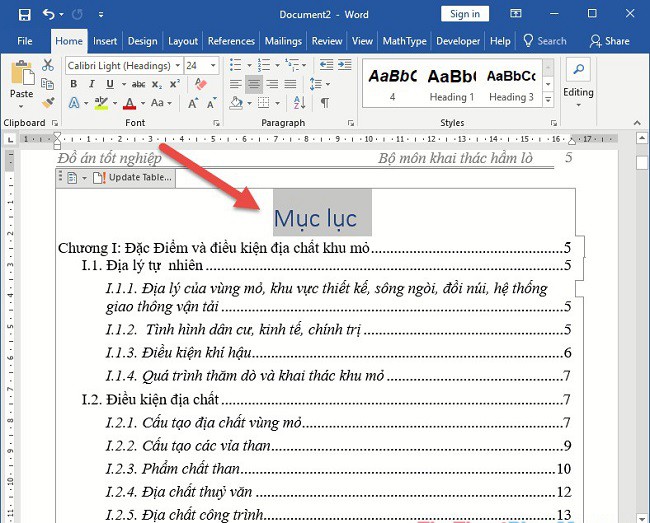Expand the Styles gallery More button
This screenshot has height=523, width=650.
[548, 100]
